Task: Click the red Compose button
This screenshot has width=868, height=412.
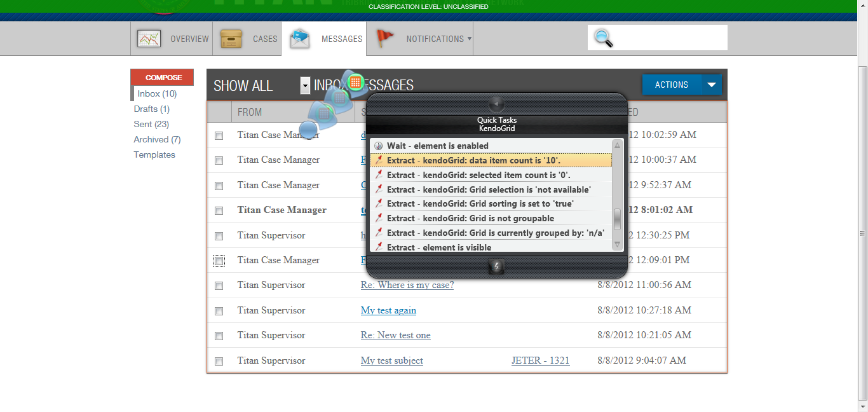Action: coord(162,78)
